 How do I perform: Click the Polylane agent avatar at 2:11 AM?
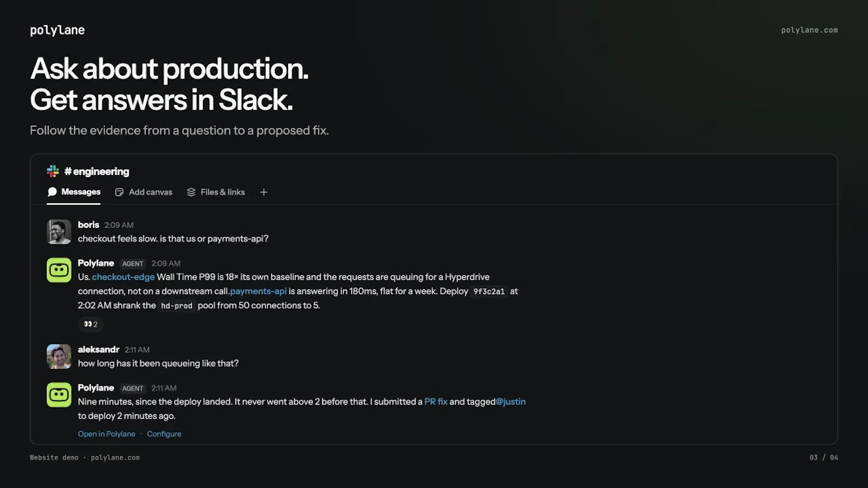click(59, 395)
